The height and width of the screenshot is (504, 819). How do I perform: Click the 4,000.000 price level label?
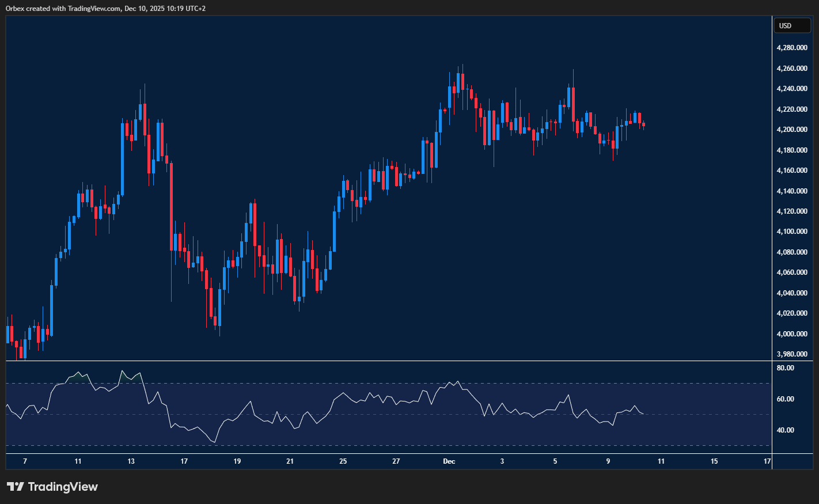click(x=791, y=334)
